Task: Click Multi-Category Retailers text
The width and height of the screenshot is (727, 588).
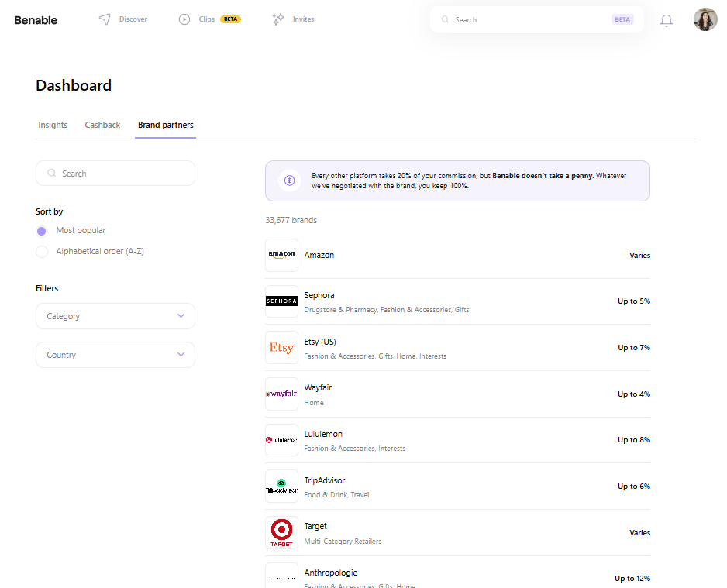Action: coord(343,542)
